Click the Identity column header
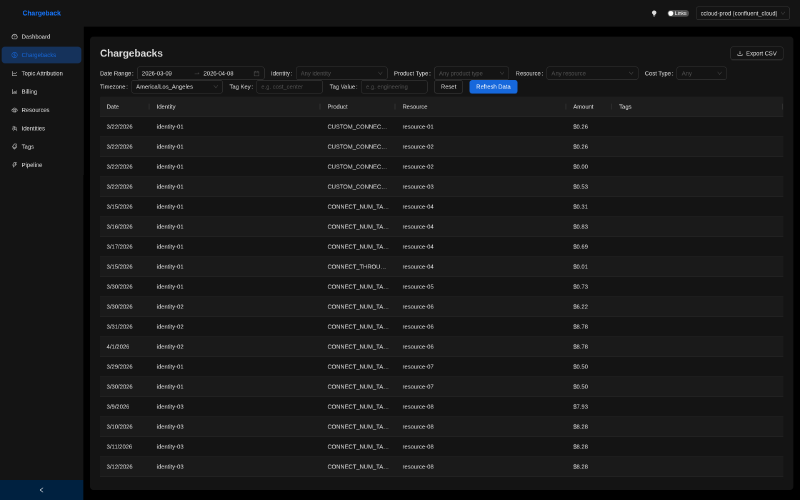This screenshot has width=800, height=500. pyautogui.click(x=235, y=107)
